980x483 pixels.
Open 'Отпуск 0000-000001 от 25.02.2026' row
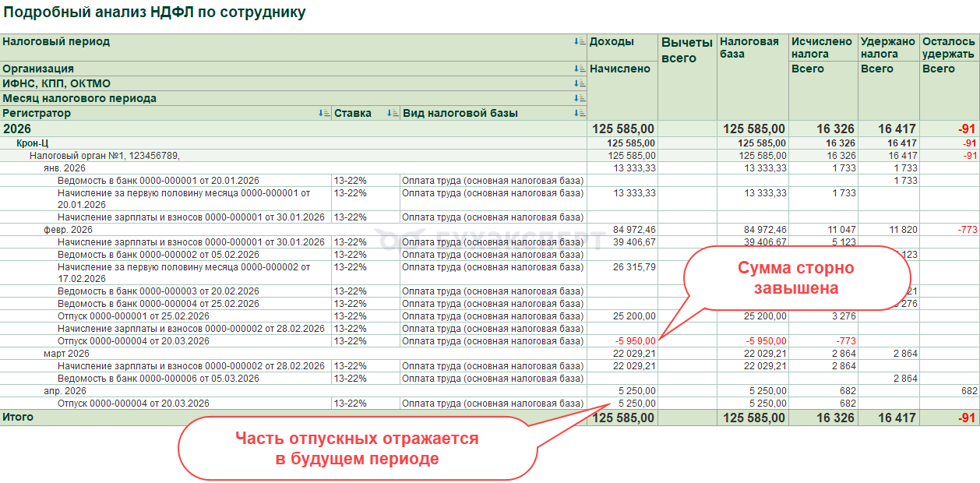tap(133, 316)
